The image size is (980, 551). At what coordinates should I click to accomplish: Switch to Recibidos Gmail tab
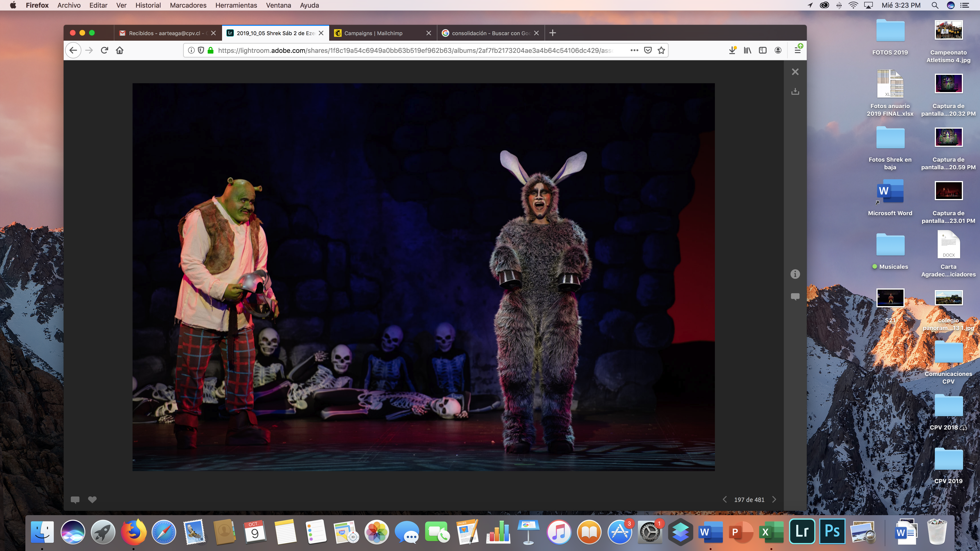tap(168, 33)
